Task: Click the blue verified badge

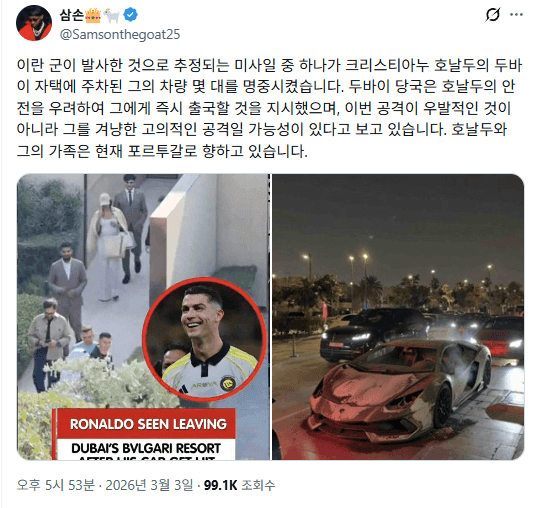Action: tap(131, 14)
